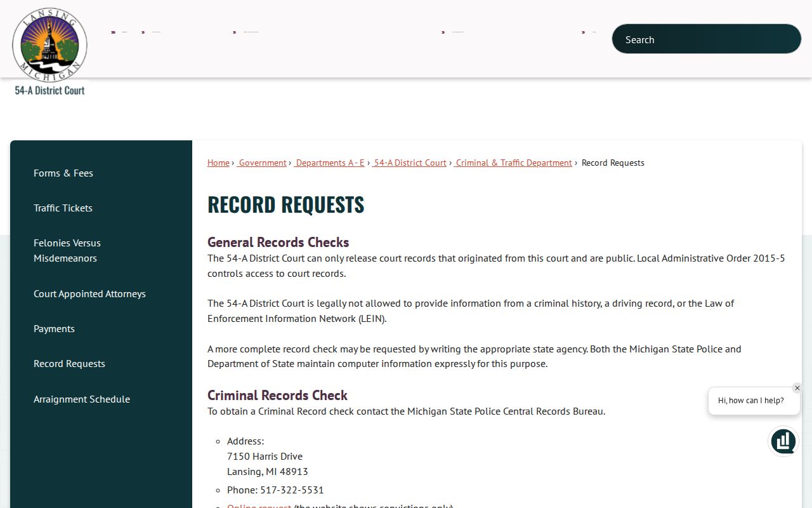Open Forms & Fees in the sidebar

[63, 173]
